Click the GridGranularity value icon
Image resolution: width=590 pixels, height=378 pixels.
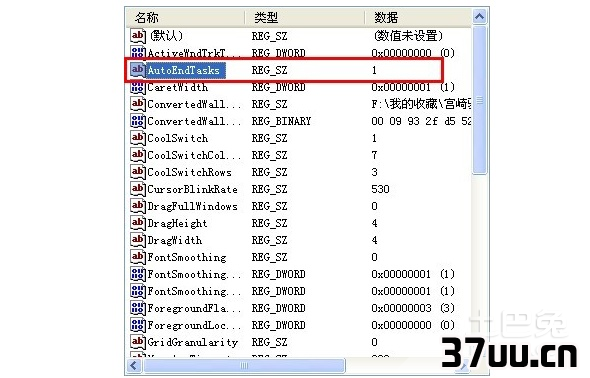137,342
